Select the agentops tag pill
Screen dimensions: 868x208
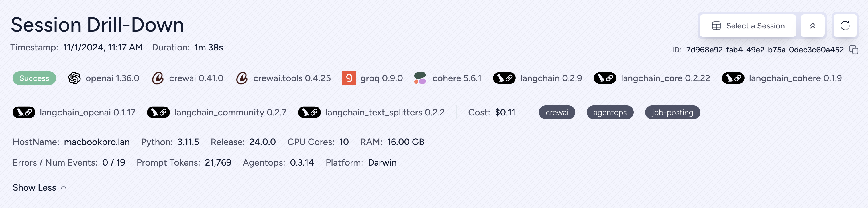coord(610,112)
